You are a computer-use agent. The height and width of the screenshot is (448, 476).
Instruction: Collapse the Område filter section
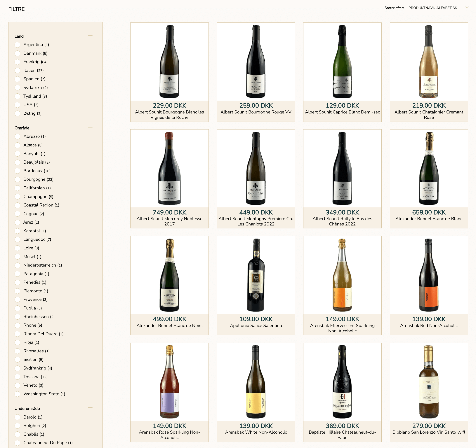click(x=90, y=127)
